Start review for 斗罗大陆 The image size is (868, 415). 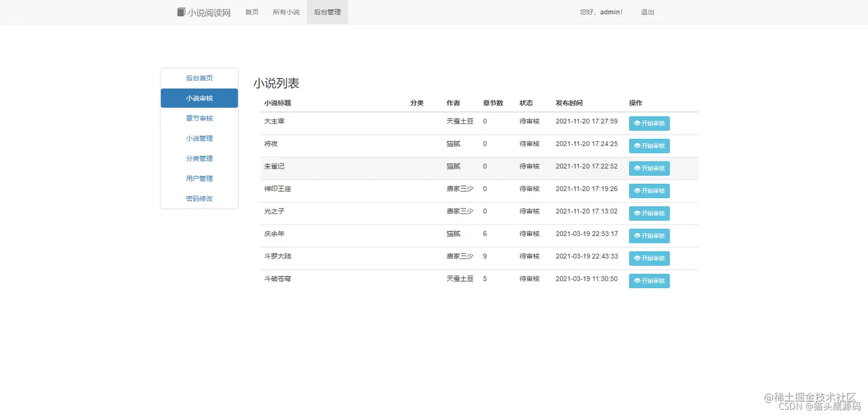coord(649,258)
